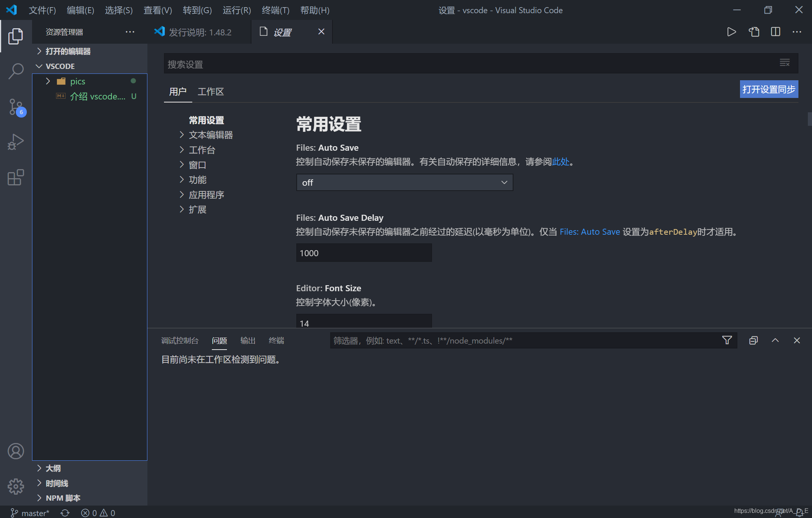Synchronize changes in the status bar
This screenshot has width=812, height=518.
click(65, 513)
